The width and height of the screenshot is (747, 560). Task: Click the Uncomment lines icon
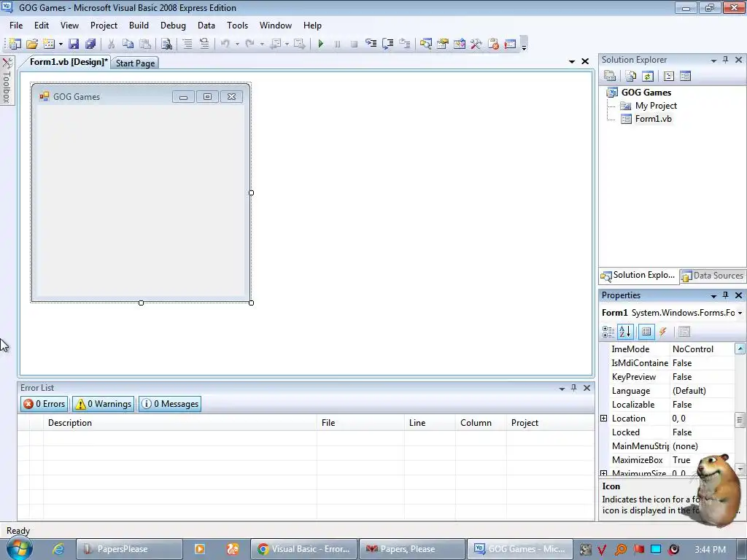[x=204, y=44]
